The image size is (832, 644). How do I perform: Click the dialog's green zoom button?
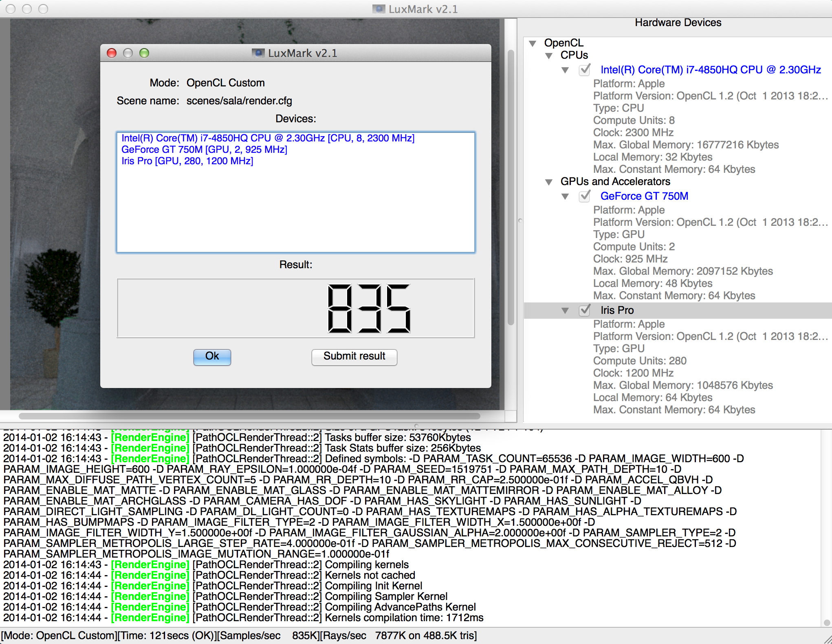(144, 53)
